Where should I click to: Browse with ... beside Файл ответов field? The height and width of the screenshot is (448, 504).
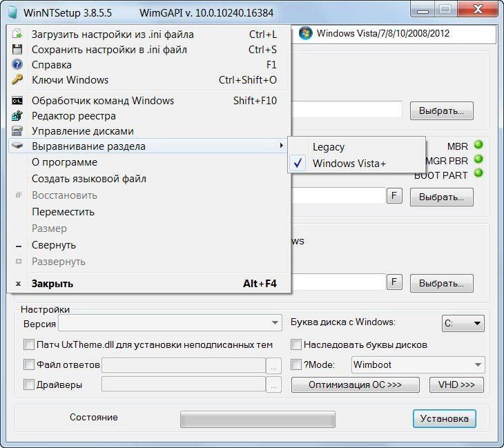point(273,366)
